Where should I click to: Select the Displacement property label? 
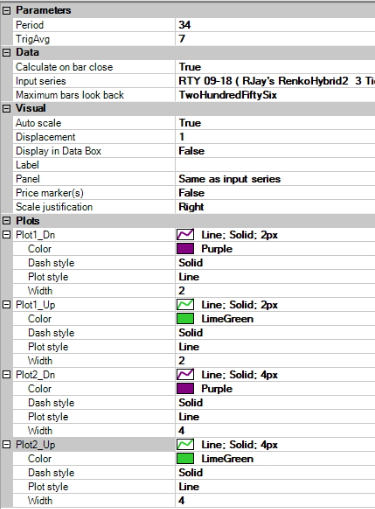45,137
